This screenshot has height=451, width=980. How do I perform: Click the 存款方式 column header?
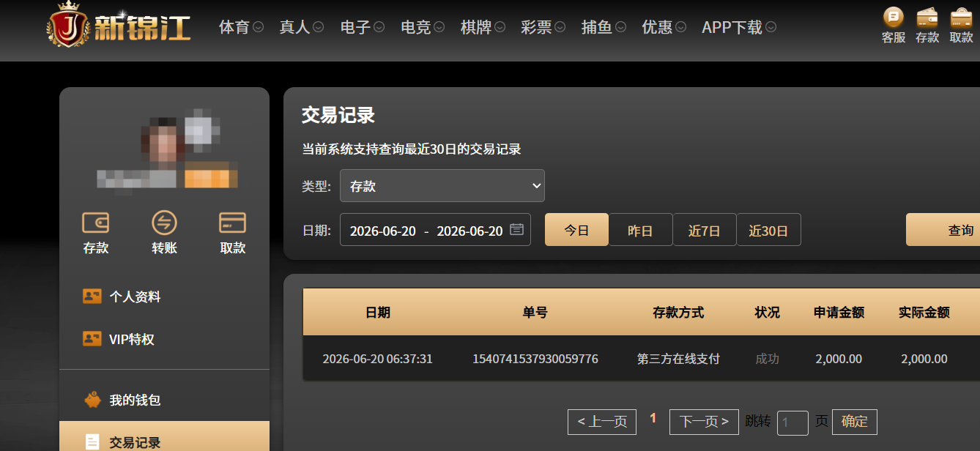click(678, 313)
